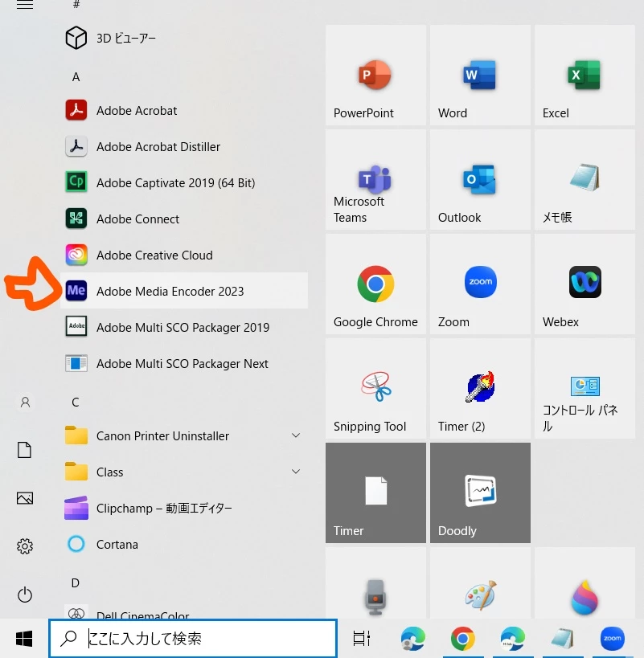Open the Word tile
The height and width of the screenshot is (658, 644).
click(480, 75)
